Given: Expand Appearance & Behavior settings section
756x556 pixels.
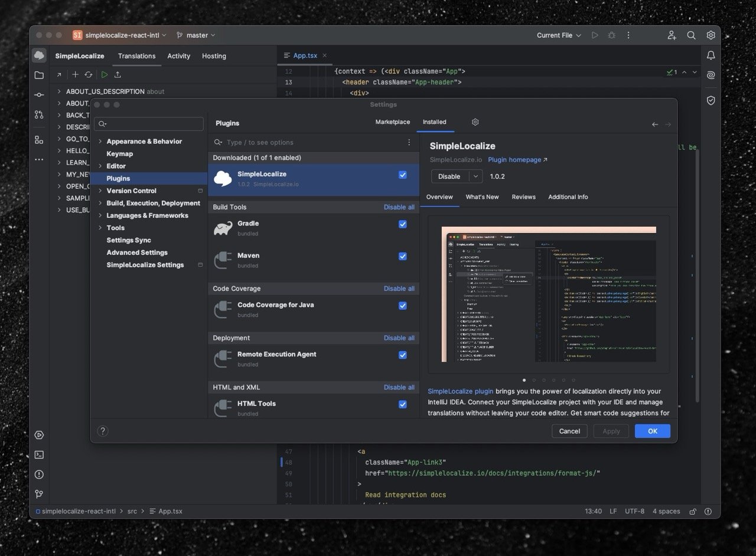Looking at the screenshot, I should click(100, 142).
